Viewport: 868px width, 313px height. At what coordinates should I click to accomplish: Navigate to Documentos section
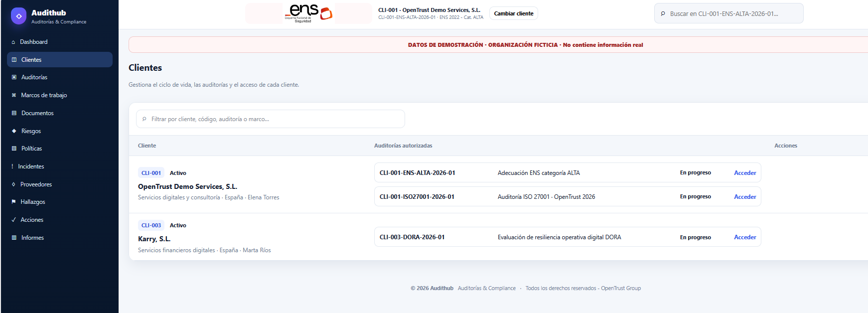pos(60,113)
